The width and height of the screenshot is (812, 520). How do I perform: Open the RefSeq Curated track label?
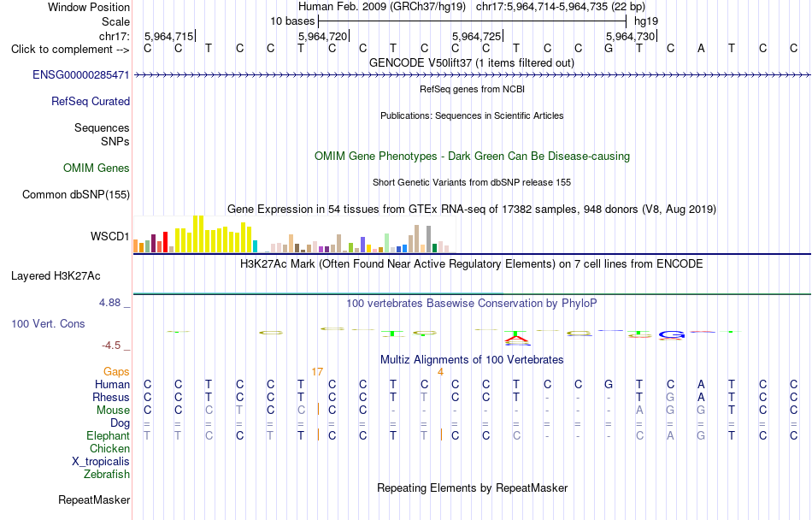tap(90, 102)
